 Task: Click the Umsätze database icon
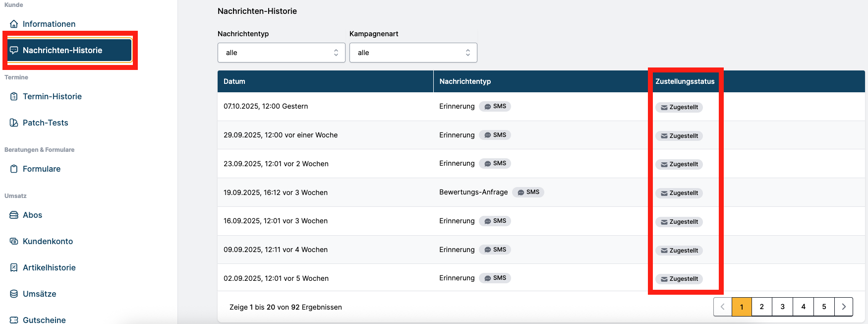14,294
